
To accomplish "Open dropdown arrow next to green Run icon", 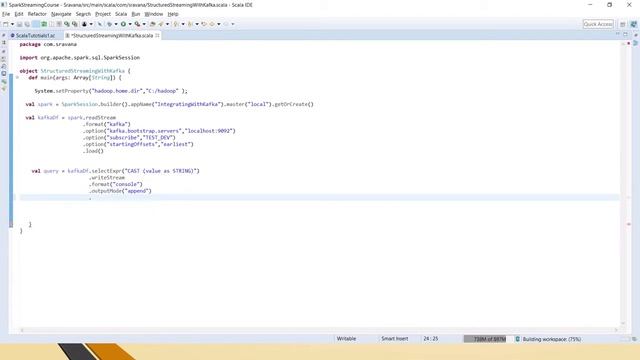I will [130, 24].
